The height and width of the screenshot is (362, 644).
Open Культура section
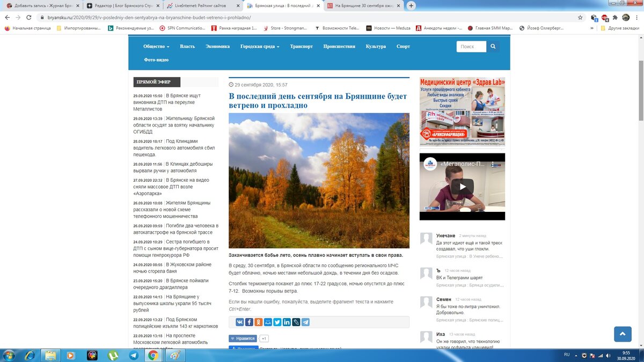point(376,47)
